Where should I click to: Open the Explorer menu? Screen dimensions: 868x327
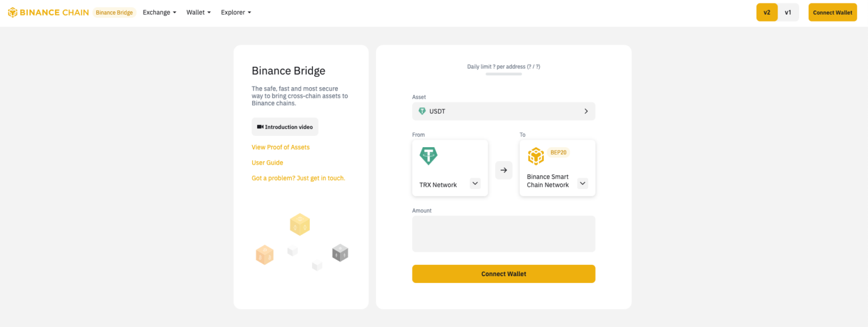(x=236, y=12)
